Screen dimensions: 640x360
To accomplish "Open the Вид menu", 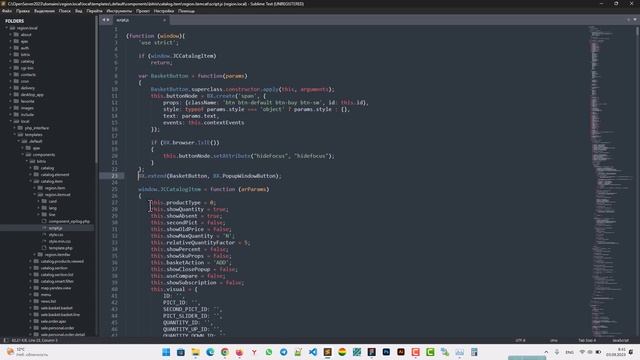I will pos(79,11).
